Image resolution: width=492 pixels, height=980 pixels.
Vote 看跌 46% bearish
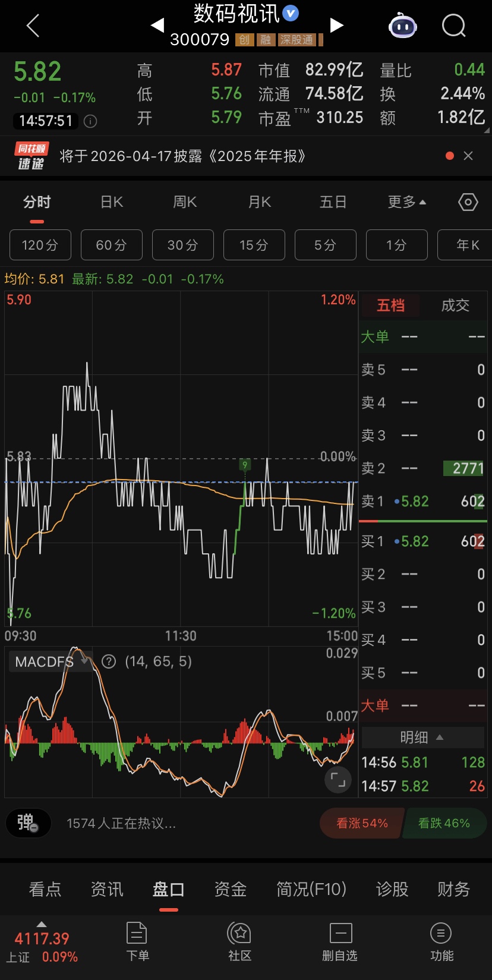[444, 823]
